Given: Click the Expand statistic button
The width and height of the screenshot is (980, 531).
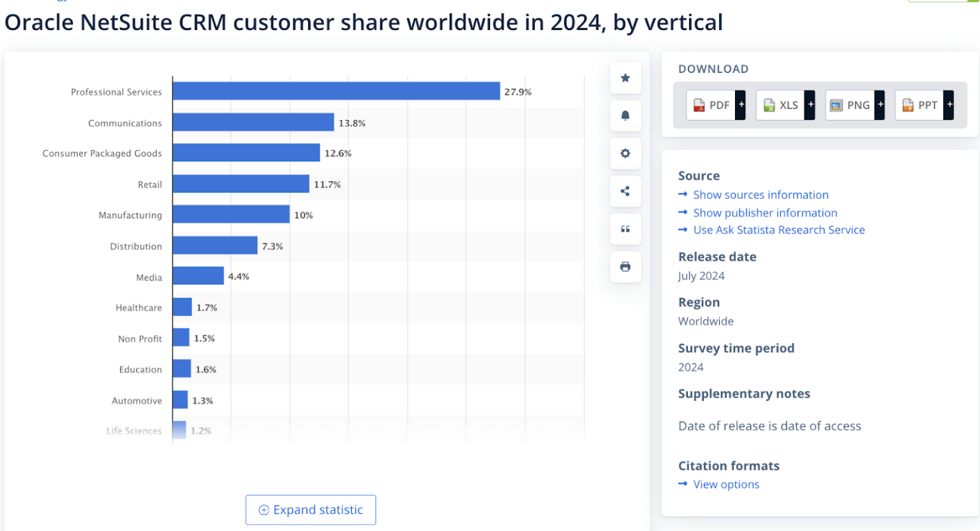Looking at the screenshot, I should pyautogui.click(x=311, y=509).
